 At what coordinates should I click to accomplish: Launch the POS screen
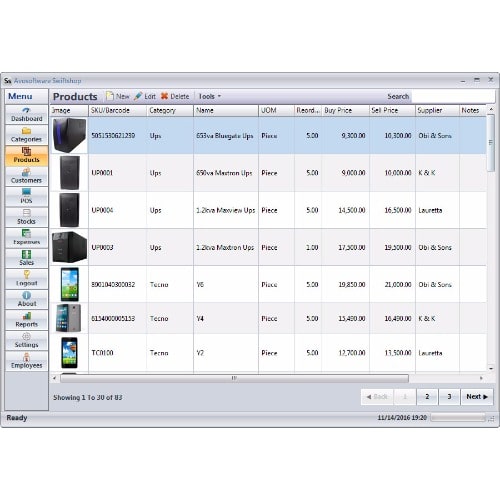[27, 197]
